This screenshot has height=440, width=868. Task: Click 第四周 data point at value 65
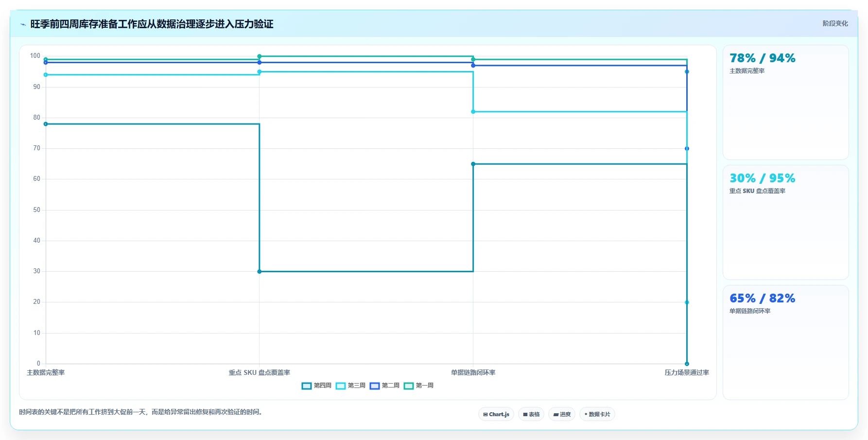pyautogui.click(x=473, y=164)
